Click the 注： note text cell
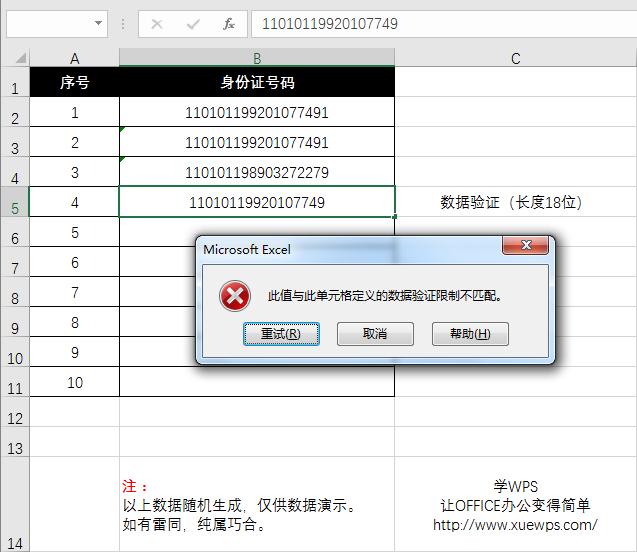The width and height of the screenshot is (637, 552). point(257,504)
